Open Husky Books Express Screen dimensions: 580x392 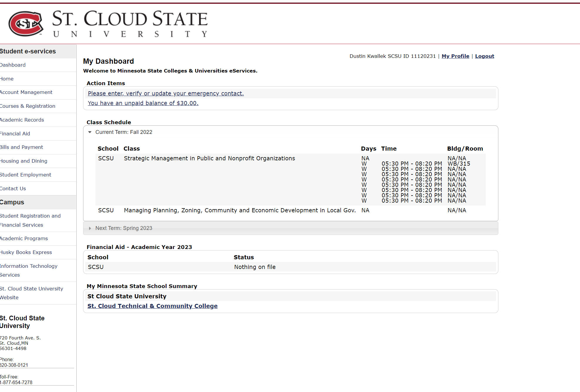[26, 252]
